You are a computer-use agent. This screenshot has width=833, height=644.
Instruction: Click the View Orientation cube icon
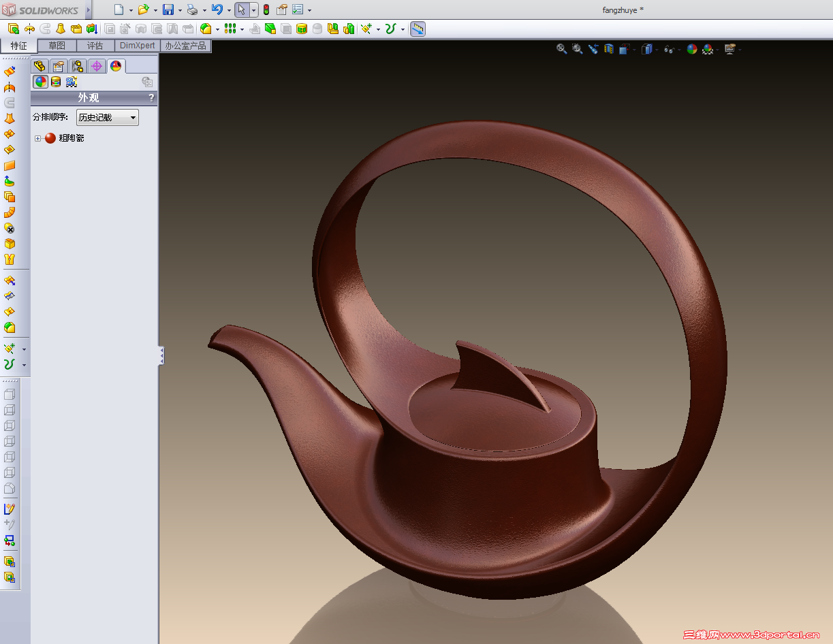point(625,49)
